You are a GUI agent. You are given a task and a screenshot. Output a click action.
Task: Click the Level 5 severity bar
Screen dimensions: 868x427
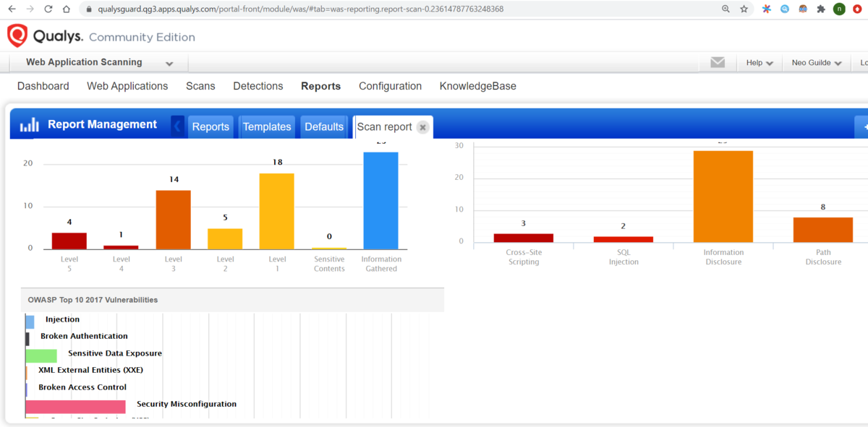tap(69, 241)
